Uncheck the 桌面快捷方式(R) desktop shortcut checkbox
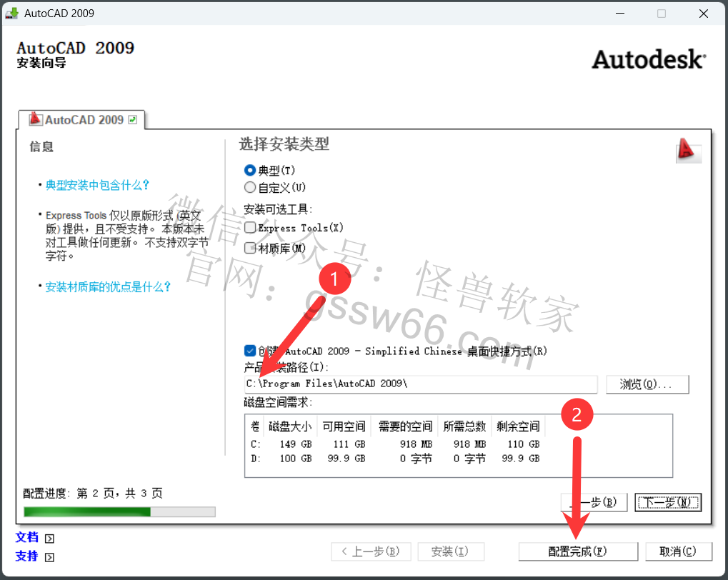Image resolution: width=728 pixels, height=580 pixels. click(x=250, y=351)
